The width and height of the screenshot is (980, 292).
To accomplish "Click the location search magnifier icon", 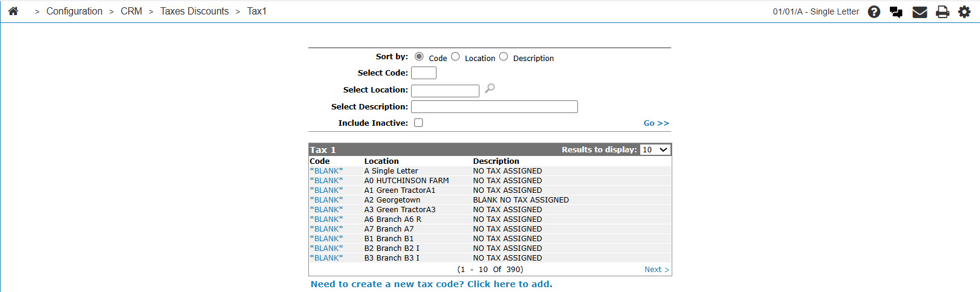I will coord(490,88).
